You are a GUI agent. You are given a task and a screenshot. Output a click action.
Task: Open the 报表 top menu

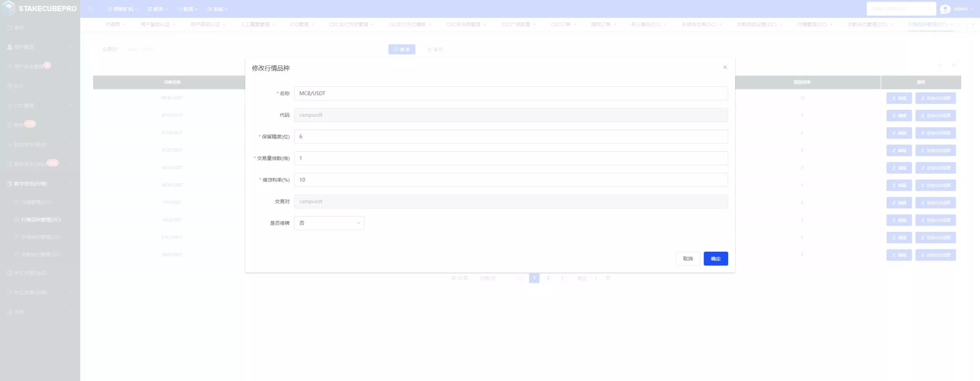158,9
